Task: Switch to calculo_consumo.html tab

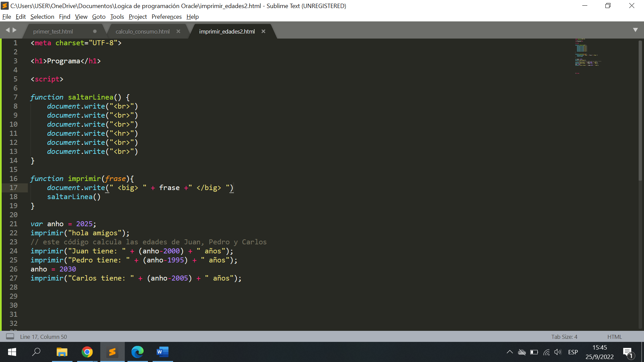Action: (x=142, y=31)
